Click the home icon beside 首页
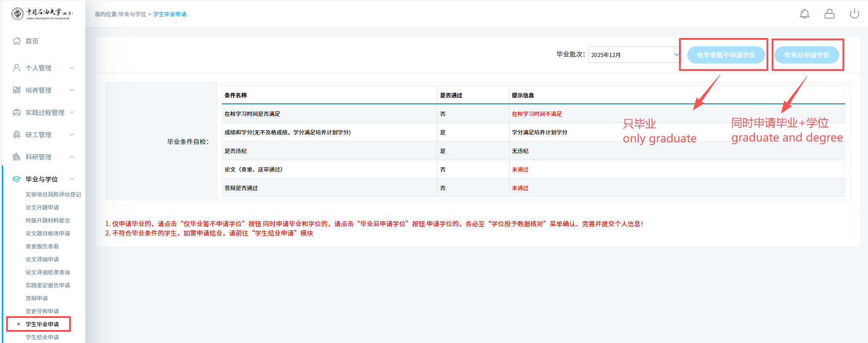 coord(17,41)
